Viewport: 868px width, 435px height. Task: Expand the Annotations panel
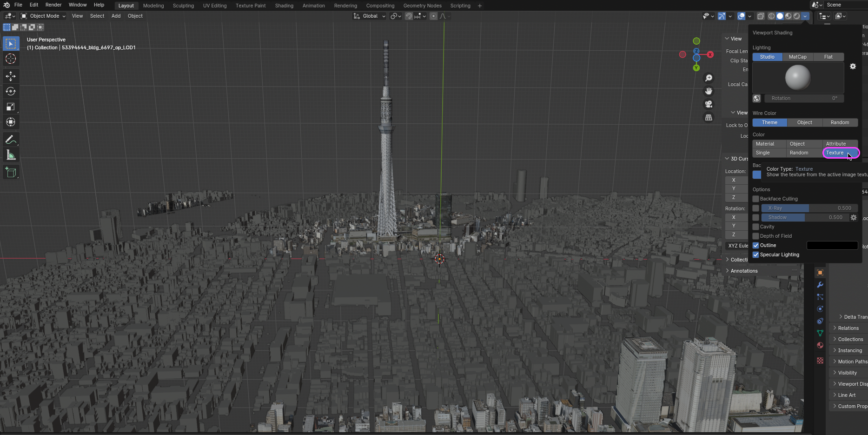[x=744, y=271]
